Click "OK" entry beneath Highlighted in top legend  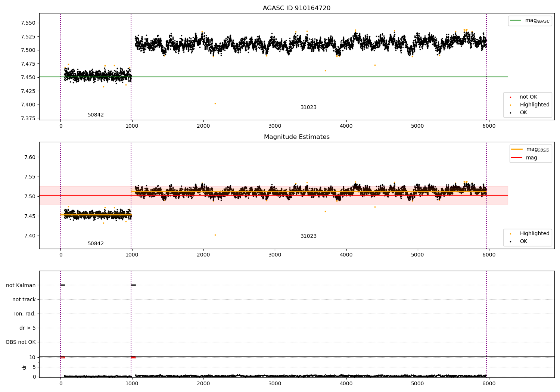click(x=523, y=113)
